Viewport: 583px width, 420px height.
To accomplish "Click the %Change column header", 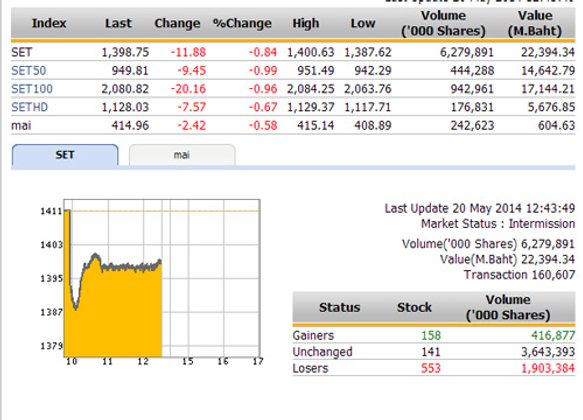I will [242, 23].
